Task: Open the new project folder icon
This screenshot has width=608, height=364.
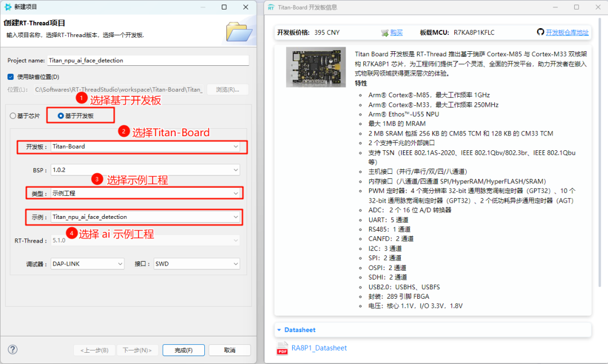Action: click(239, 33)
